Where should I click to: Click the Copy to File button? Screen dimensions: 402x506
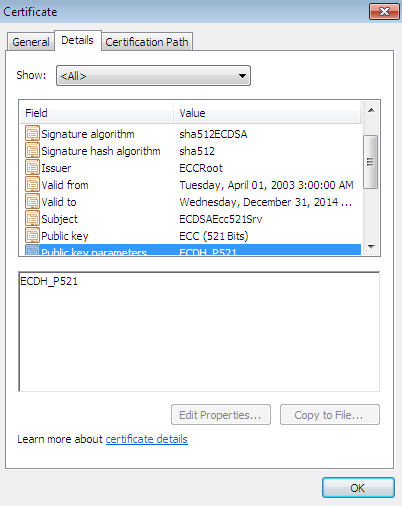point(330,415)
